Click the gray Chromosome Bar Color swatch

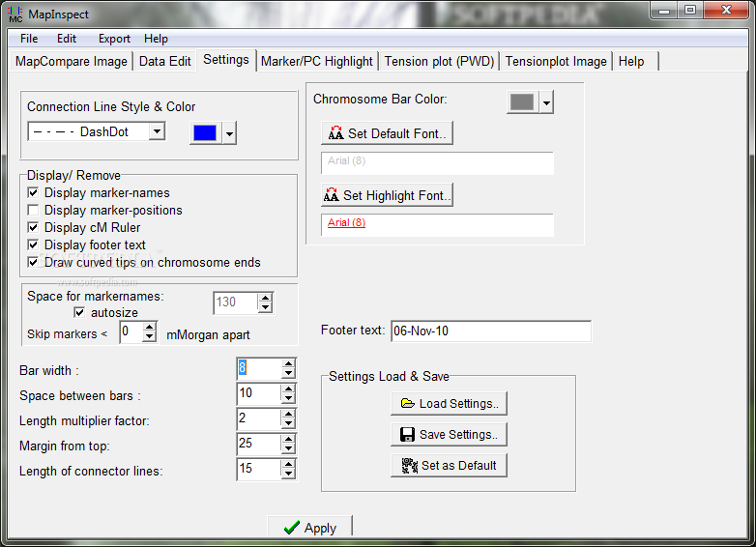tap(522, 102)
